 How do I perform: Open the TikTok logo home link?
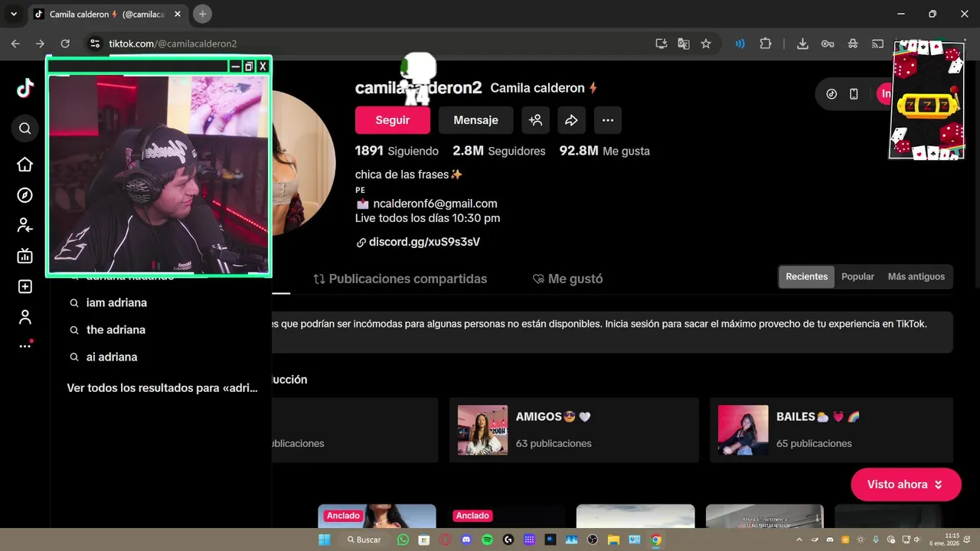point(25,88)
